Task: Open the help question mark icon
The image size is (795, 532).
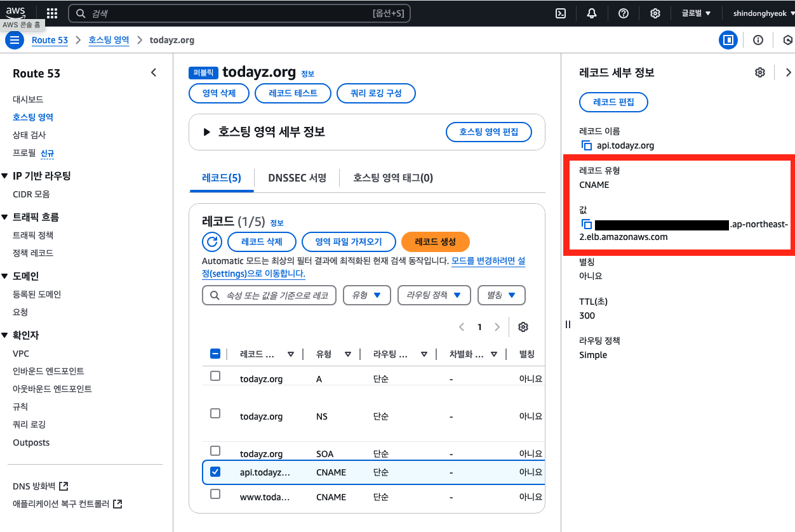Action: [x=624, y=13]
